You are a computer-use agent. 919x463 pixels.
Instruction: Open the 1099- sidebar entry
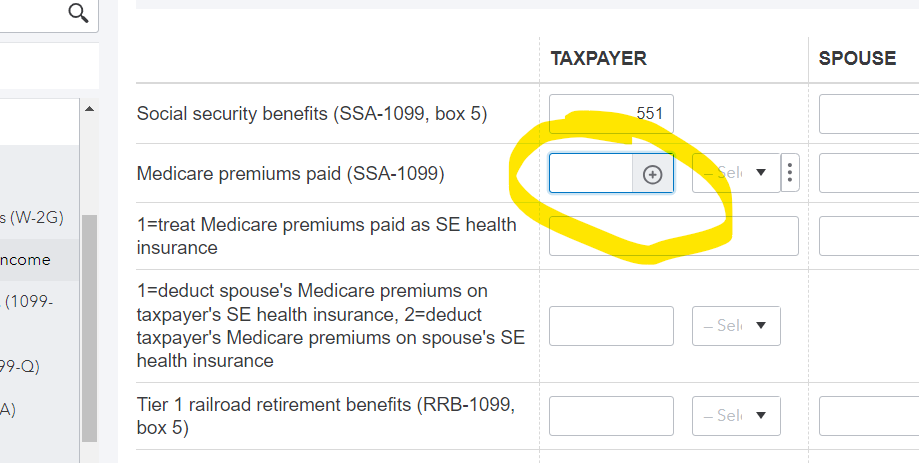point(30,301)
